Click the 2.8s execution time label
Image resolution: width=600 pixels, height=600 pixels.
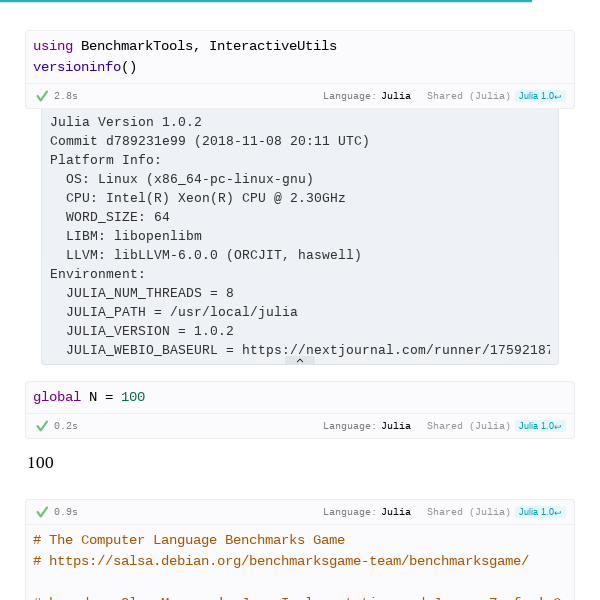pyautogui.click(x=66, y=96)
